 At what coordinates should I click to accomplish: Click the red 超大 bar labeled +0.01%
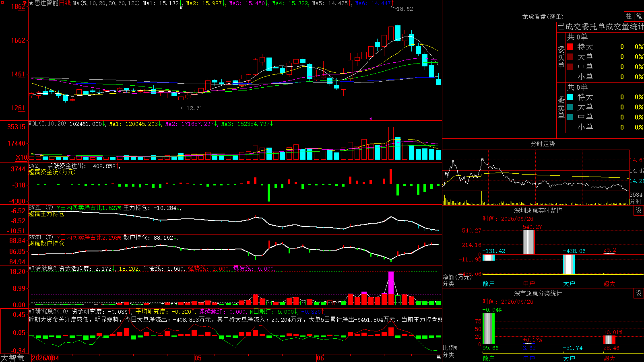click(609, 340)
